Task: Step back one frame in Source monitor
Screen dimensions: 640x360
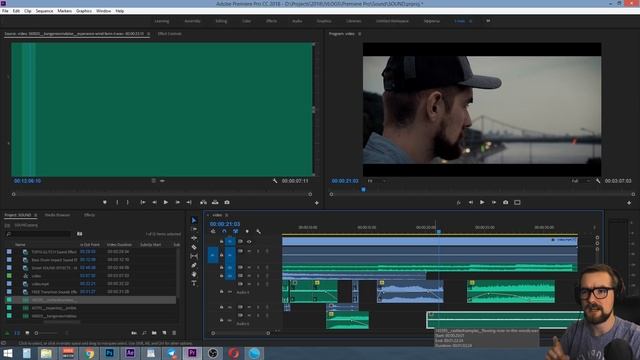Action: pyautogui.click(x=154, y=202)
